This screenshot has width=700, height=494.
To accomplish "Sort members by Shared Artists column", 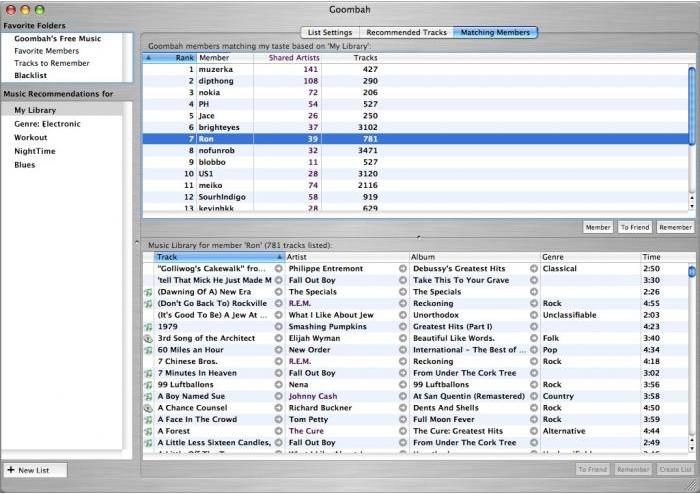I will pos(288,58).
